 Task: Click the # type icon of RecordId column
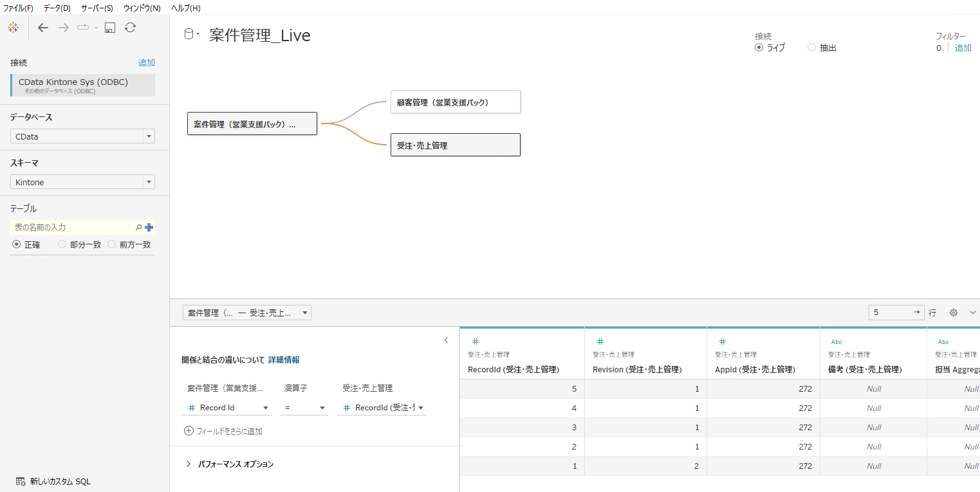click(x=476, y=342)
